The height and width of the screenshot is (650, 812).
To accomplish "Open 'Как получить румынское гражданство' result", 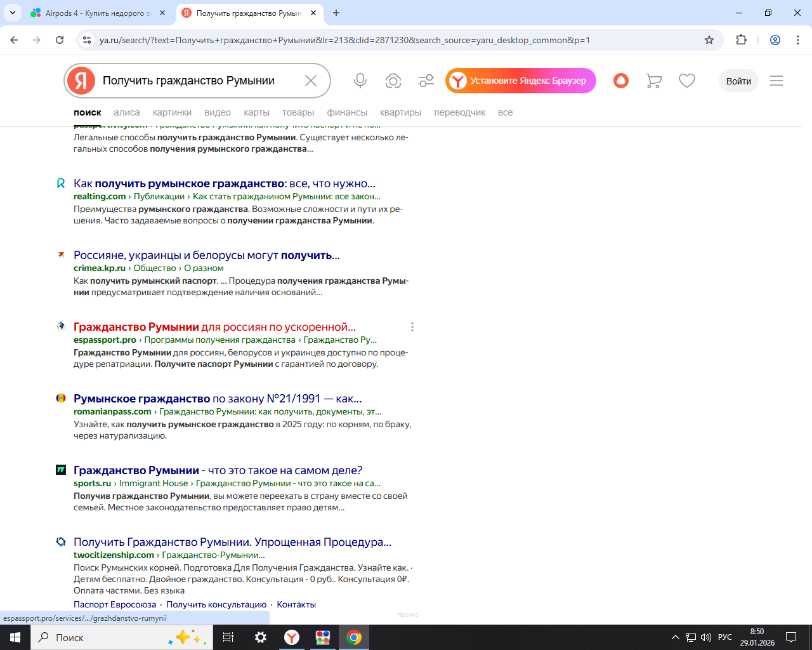I will coord(225,183).
